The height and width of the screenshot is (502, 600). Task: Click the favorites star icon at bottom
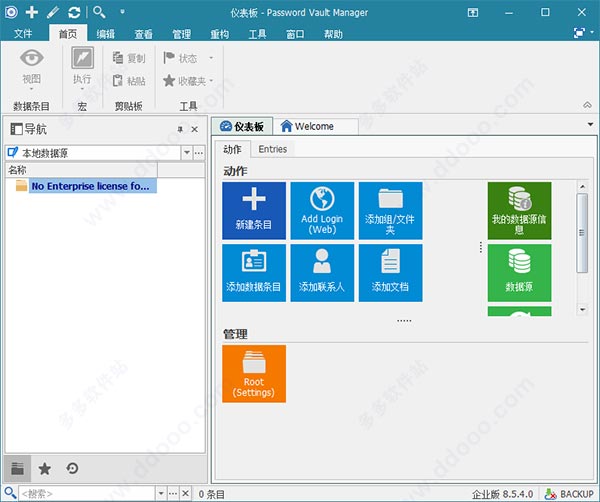click(x=44, y=468)
